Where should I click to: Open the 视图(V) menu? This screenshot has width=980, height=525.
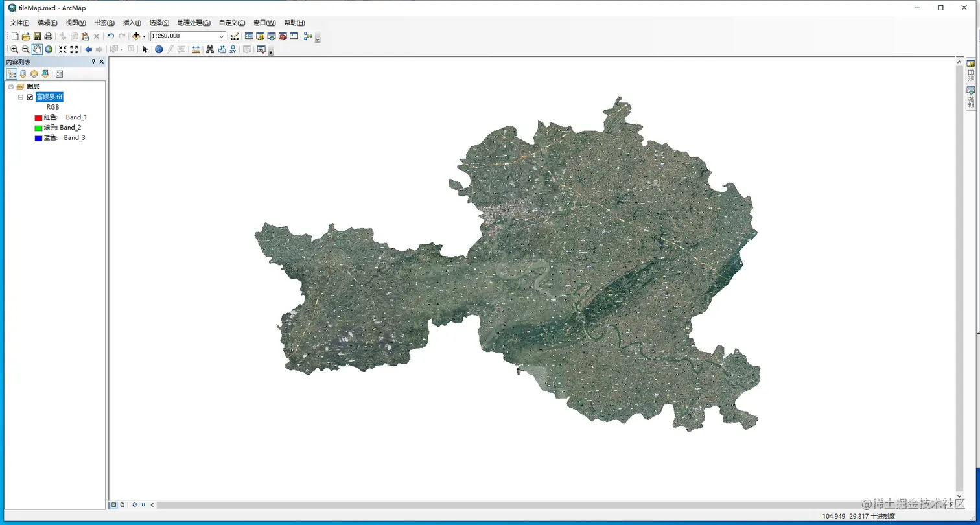point(76,23)
